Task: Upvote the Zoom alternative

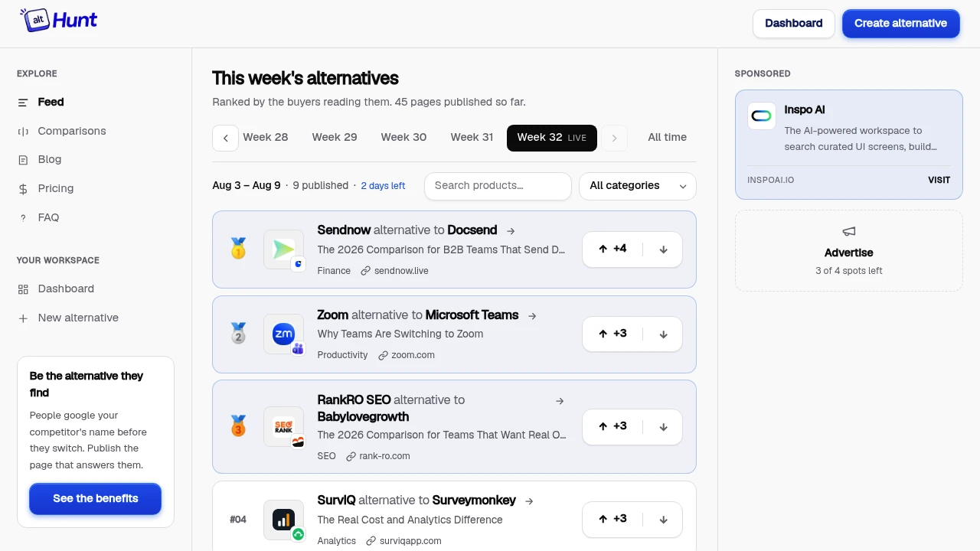Action: [612, 334]
